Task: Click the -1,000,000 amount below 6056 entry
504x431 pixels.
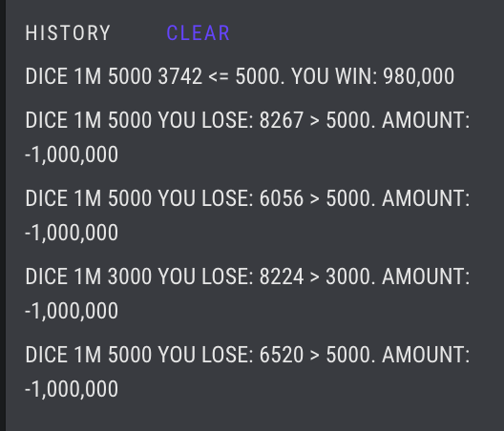Action: pyautogui.click(x=72, y=233)
